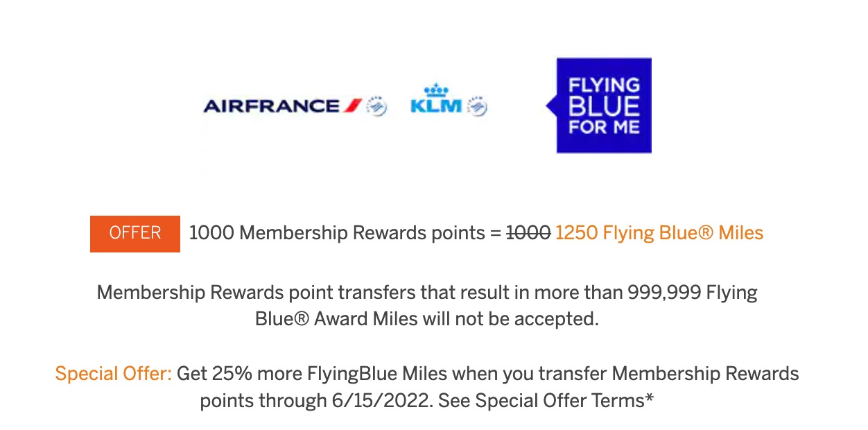Open the Flying Blue For Me logo
This screenshot has width=868, height=430.
coord(603,105)
